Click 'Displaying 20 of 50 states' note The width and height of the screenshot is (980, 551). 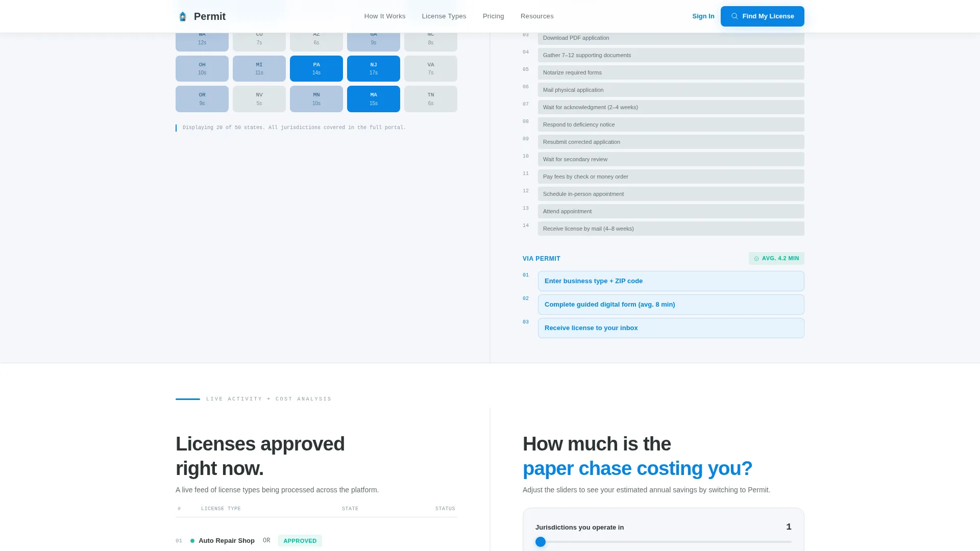[294, 128]
